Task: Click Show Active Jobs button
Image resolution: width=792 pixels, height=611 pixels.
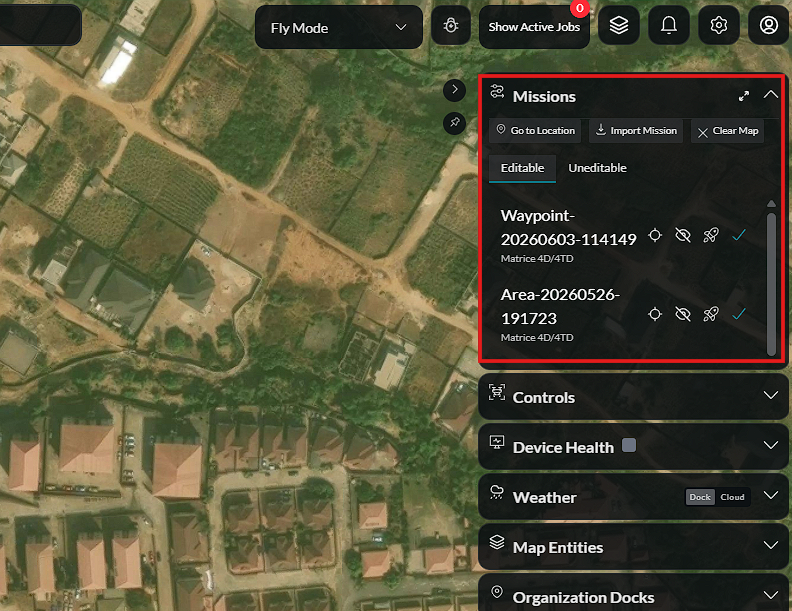Action: (x=534, y=27)
